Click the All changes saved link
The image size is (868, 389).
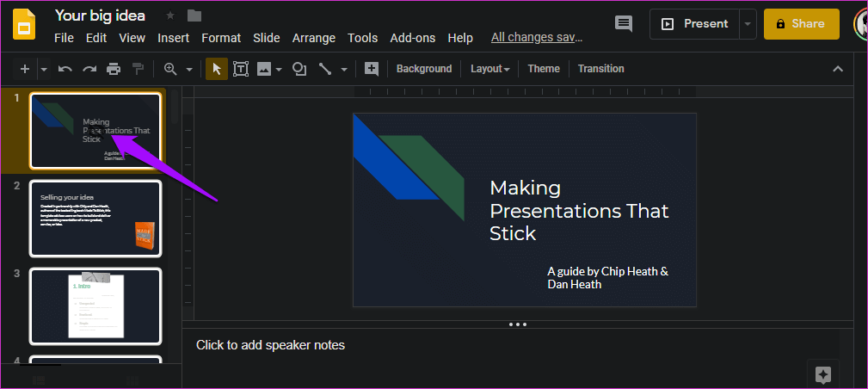tap(537, 38)
